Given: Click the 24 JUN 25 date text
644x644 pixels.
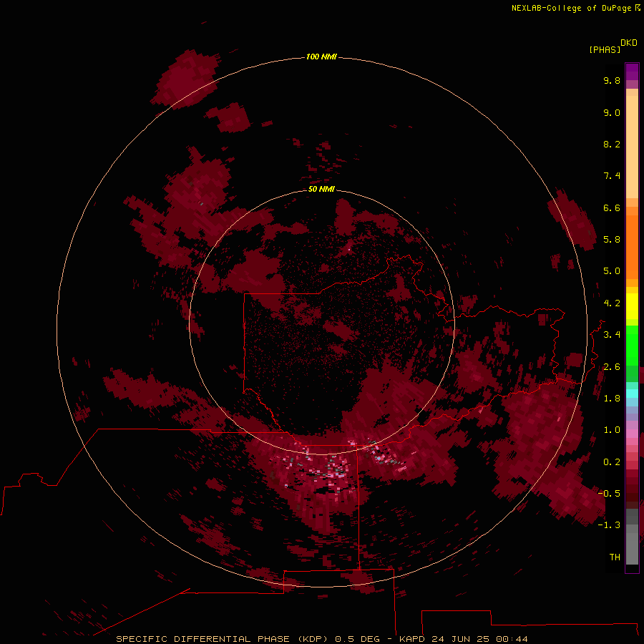Looking at the screenshot, I should pos(460,639).
